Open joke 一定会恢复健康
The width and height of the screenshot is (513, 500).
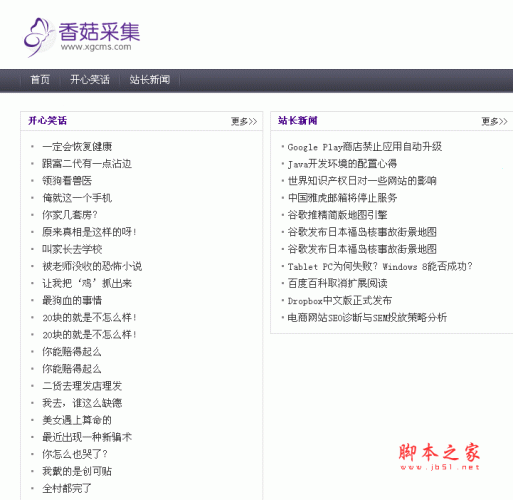click(77, 147)
